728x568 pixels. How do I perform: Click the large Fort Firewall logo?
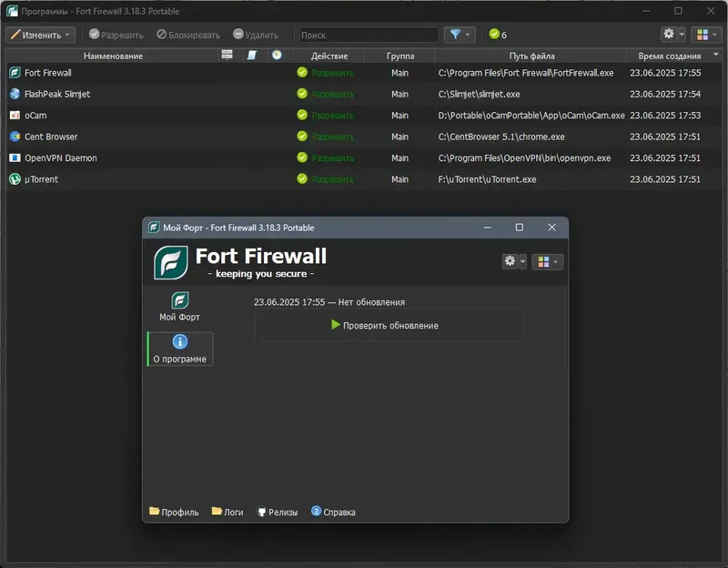171,263
